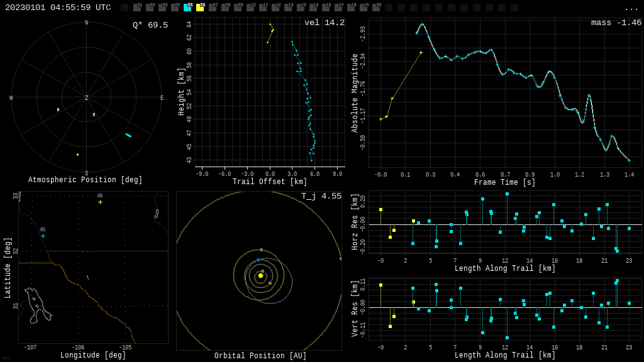The image size is (644, 362).
Task: Click the white 06 station cross on map
Action: point(100,202)
